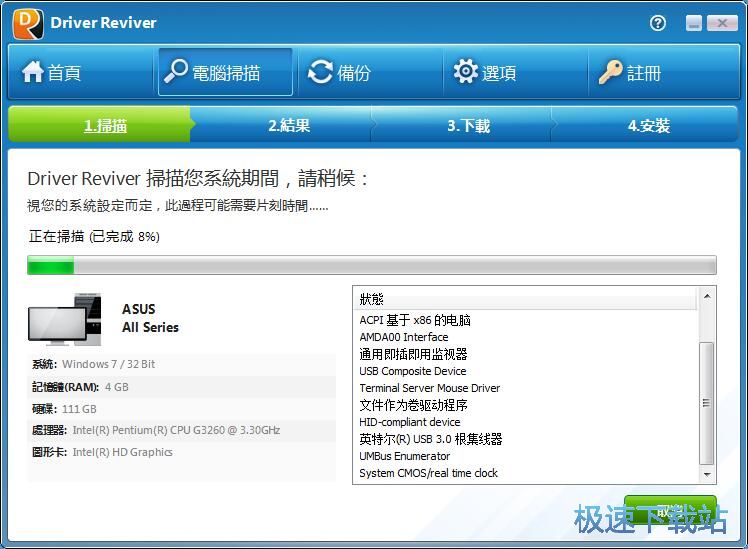Click the 'Windows 7 / 32 Bit' value
Image resolution: width=748 pixels, height=549 pixels.
click(x=108, y=364)
